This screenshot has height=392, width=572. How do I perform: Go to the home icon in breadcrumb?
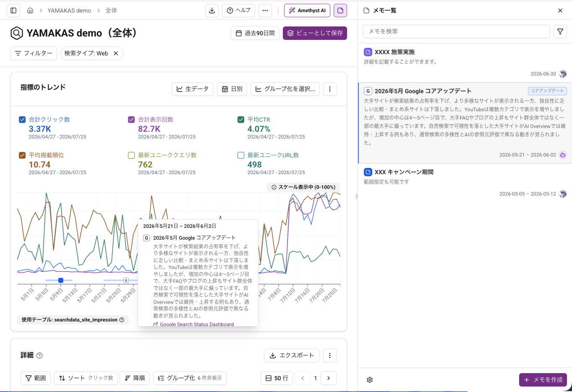tap(30, 10)
